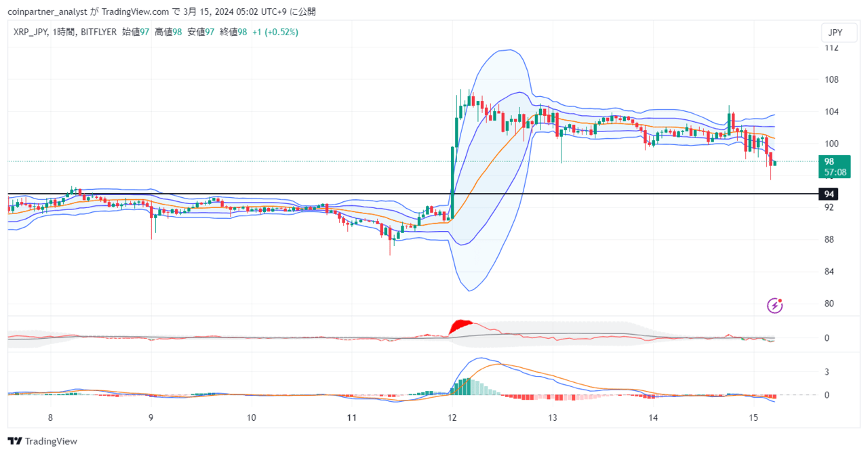Image resolution: width=868 pixels, height=454 pixels.
Task: Click the MACD pane 3 scale label
Action: click(x=827, y=372)
